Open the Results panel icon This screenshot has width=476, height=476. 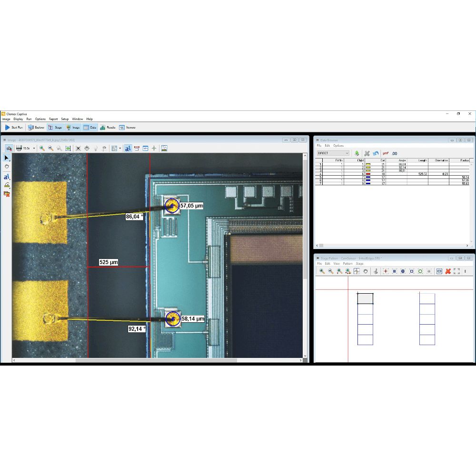tap(108, 128)
